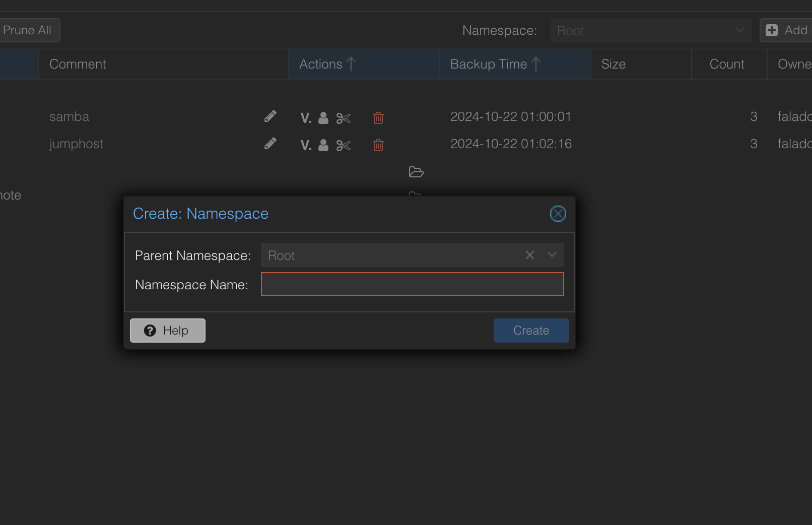Prune the jumphost backup group

pyautogui.click(x=343, y=146)
